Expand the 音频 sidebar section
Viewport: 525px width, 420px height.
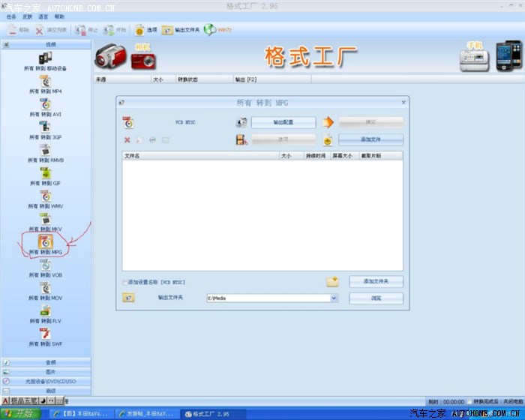46,362
